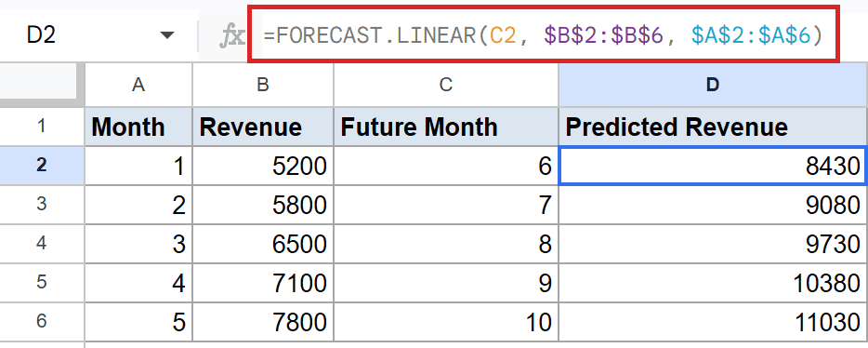
Task: Select Predicted Revenue cell with 11030
Action: [x=713, y=322]
